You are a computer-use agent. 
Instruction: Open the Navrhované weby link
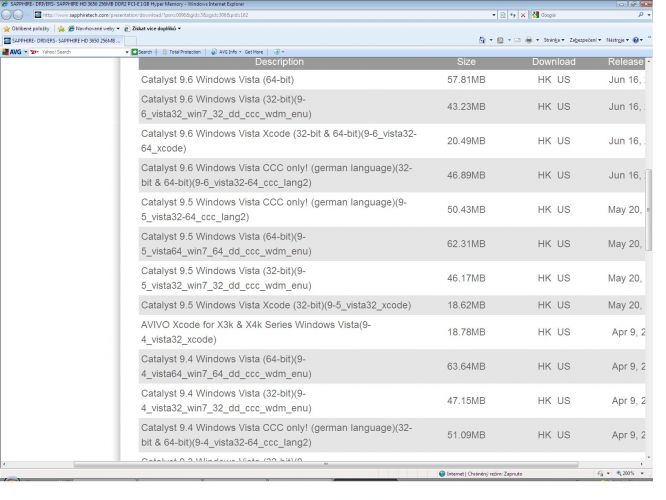click(x=94, y=28)
